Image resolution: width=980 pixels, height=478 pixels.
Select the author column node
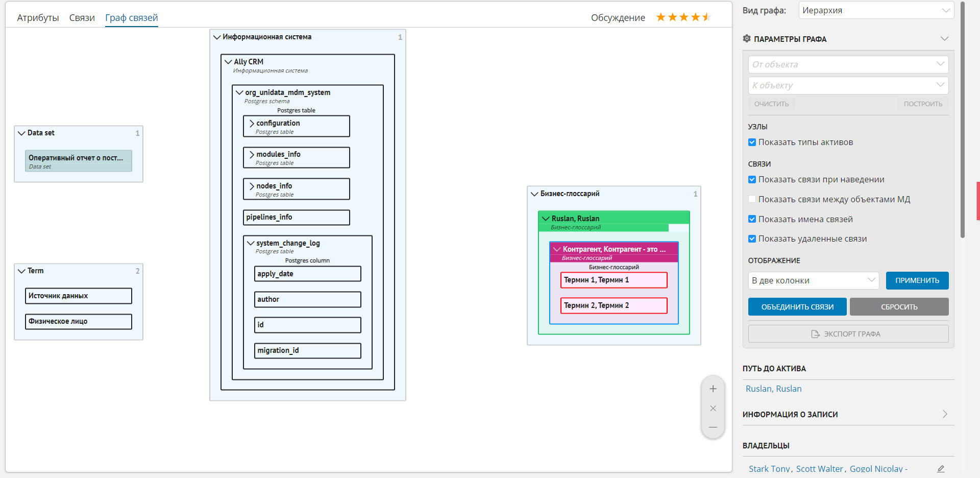pyautogui.click(x=308, y=299)
